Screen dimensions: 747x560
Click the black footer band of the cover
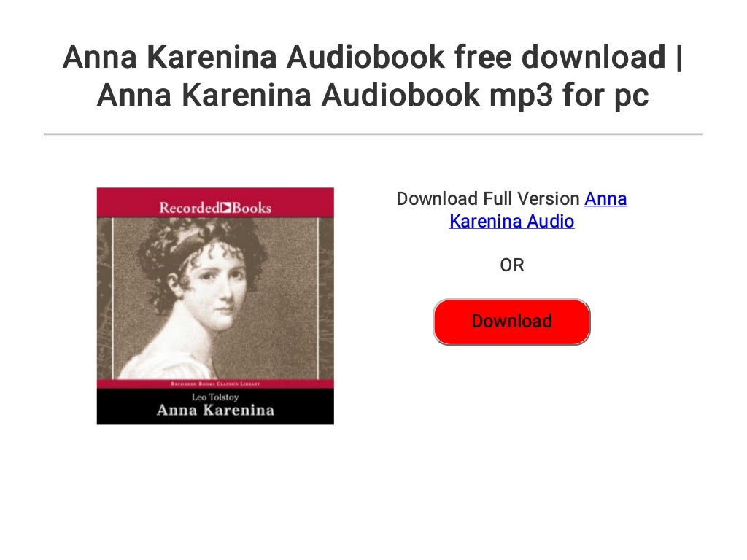point(215,406)
